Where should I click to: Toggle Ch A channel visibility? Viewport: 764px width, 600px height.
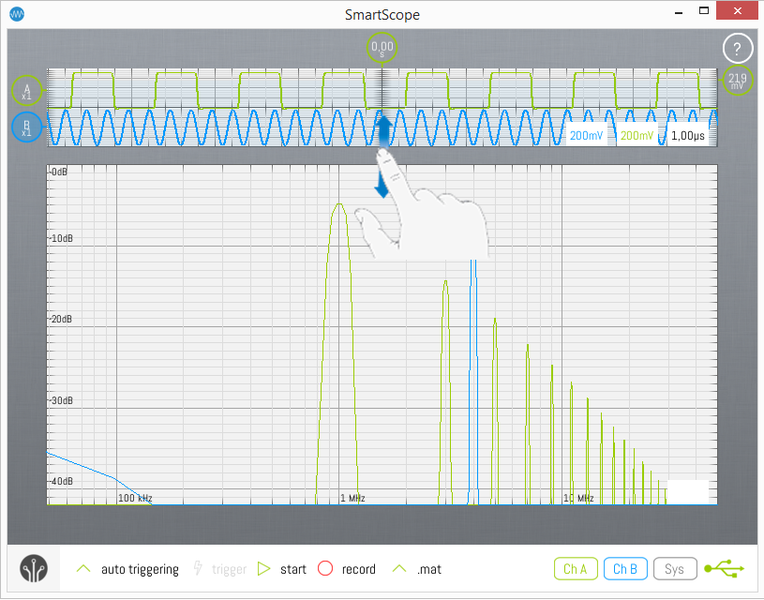point(575,569)
